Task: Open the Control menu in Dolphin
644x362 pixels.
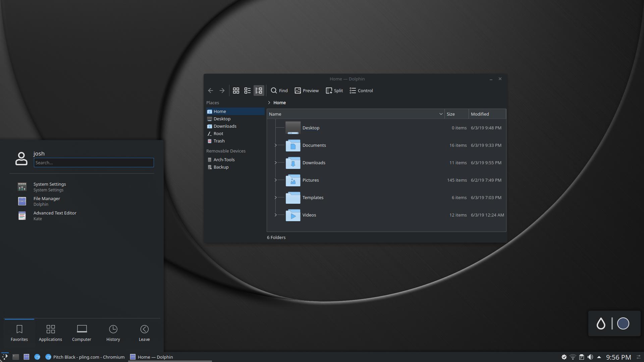Action: tap(361, 90)
